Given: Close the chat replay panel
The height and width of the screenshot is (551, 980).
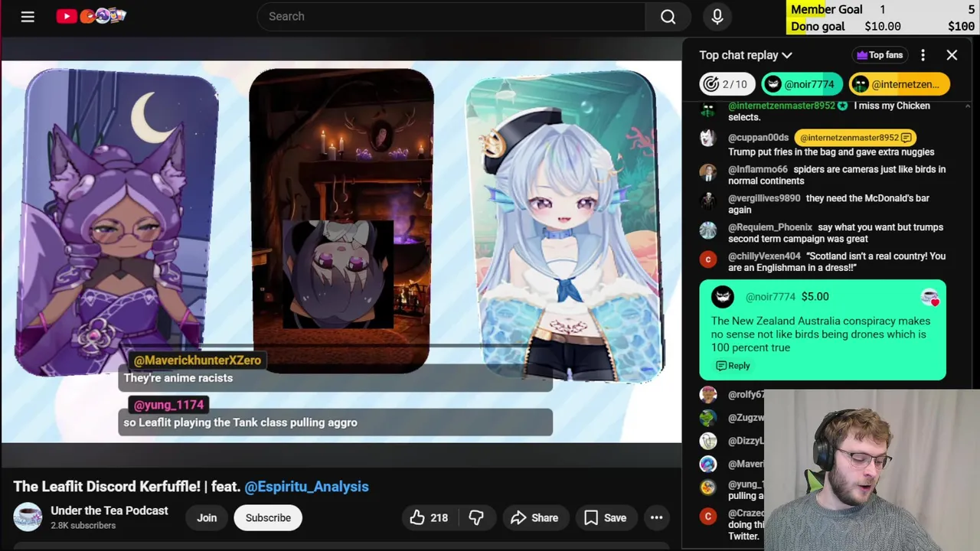Looking at the screenshot, I should [x=952, y=55].
